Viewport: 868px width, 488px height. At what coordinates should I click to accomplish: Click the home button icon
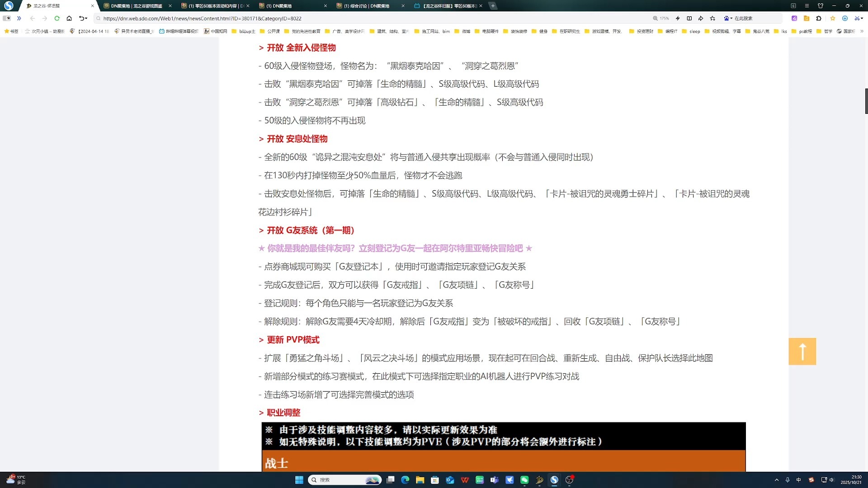[x=69, y=19]
